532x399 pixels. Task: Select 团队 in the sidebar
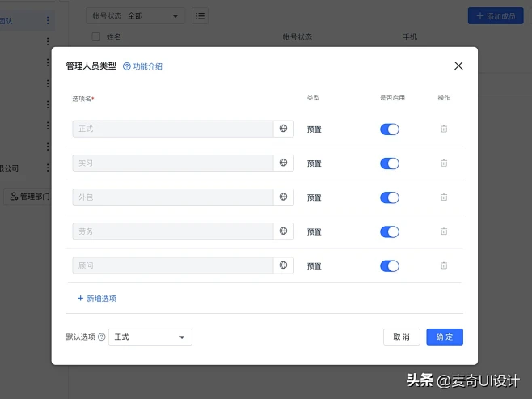[6, 21]
